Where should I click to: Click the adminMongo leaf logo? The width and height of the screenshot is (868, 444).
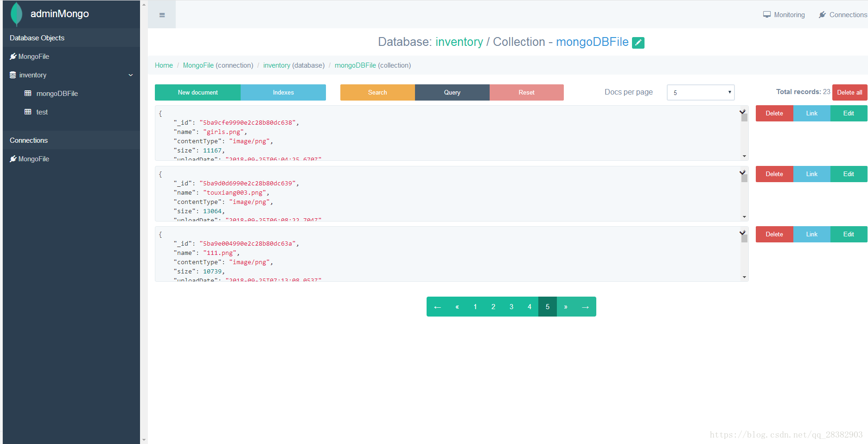17,14
